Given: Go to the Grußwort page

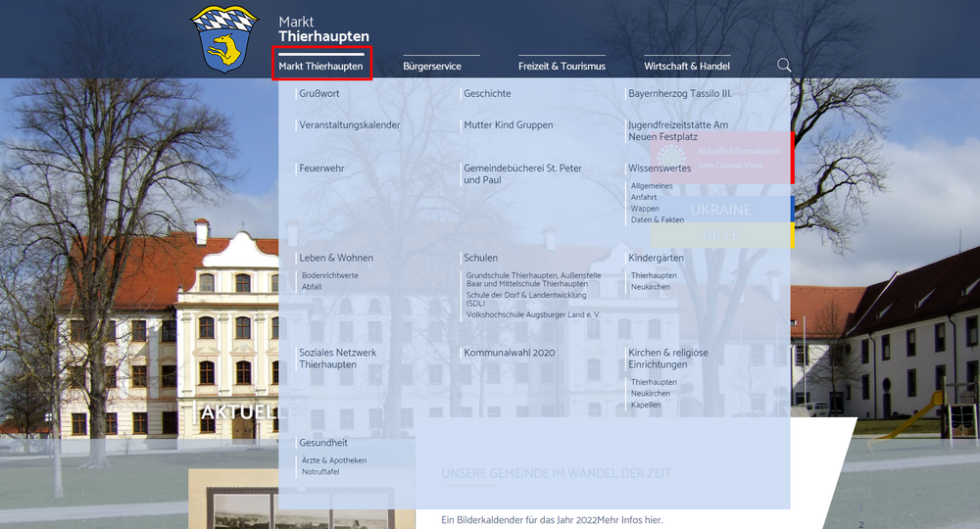Looking at the screenshot, I should (318, 93).
